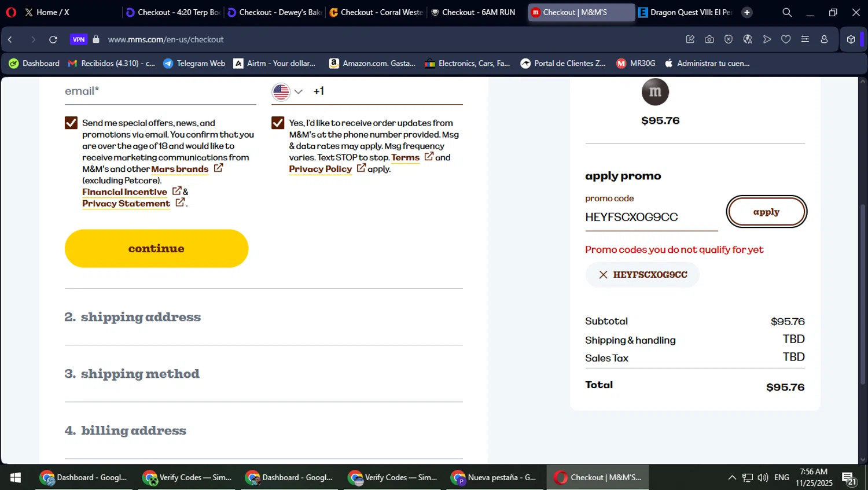Click the edit page pencil icon in toolbar
The height and width of the screenshot is (490, 868).
[x=690, y=39]
